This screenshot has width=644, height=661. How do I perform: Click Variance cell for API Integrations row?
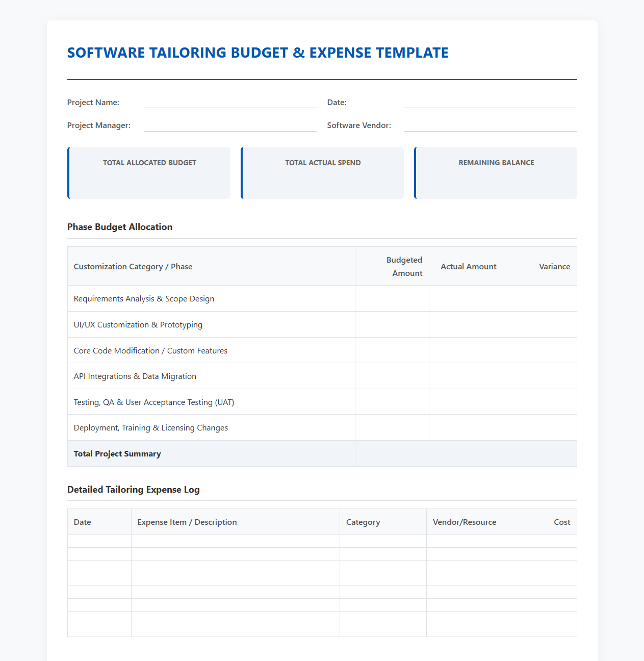540,376
